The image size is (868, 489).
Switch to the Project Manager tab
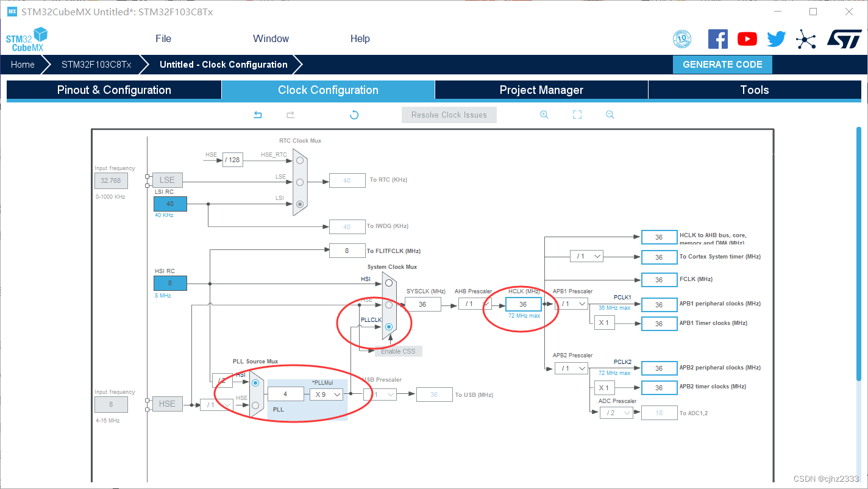pyautogui.click(x=541, y=90)
